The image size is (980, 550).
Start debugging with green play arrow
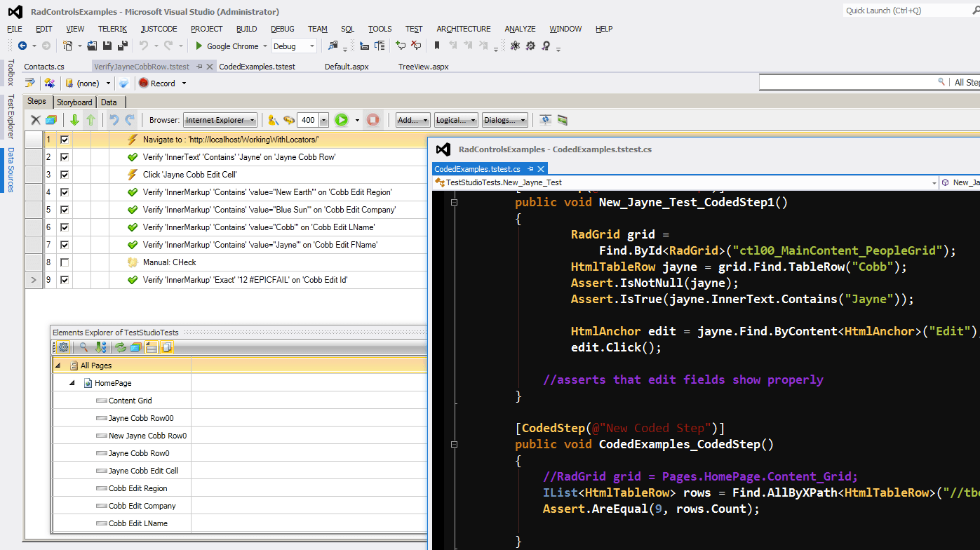(x=199, y=46)
